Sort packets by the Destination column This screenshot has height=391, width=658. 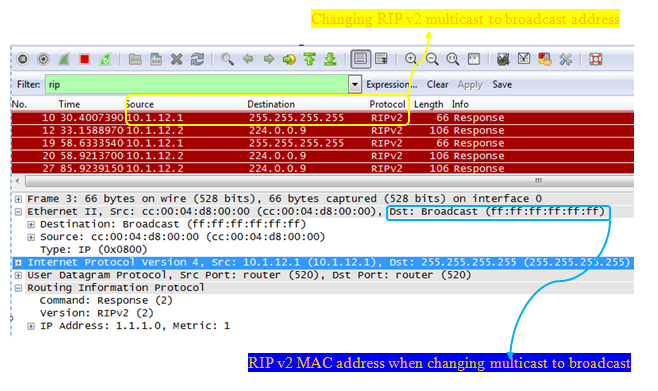pos(271,104)
